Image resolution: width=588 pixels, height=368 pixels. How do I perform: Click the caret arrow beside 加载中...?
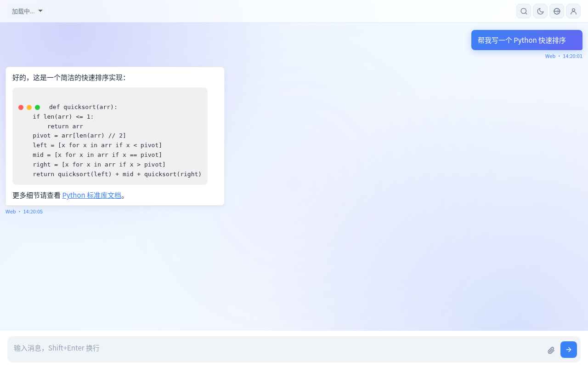(40, 11)
